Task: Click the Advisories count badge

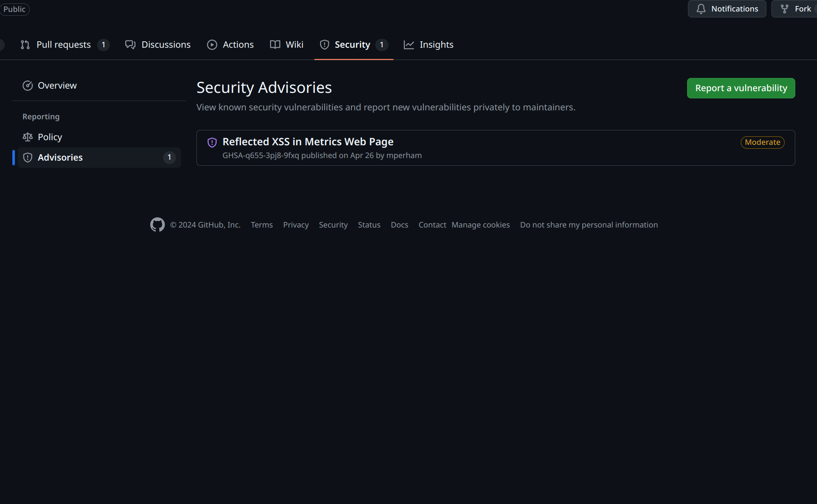Action: (x=169, y=158)
